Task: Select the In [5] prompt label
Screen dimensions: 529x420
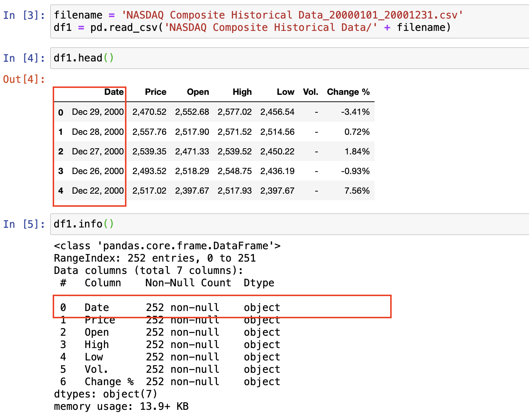Action: [24, 224]
